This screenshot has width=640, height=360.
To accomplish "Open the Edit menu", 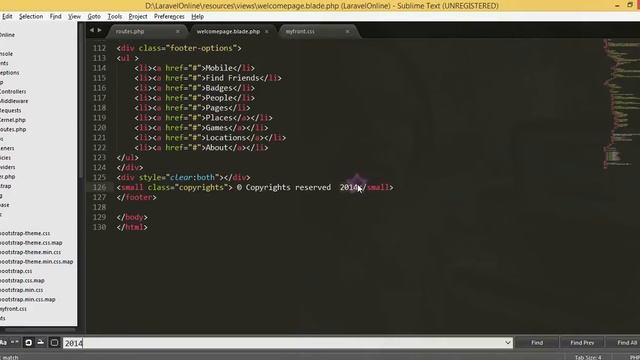I will (7, 16).
